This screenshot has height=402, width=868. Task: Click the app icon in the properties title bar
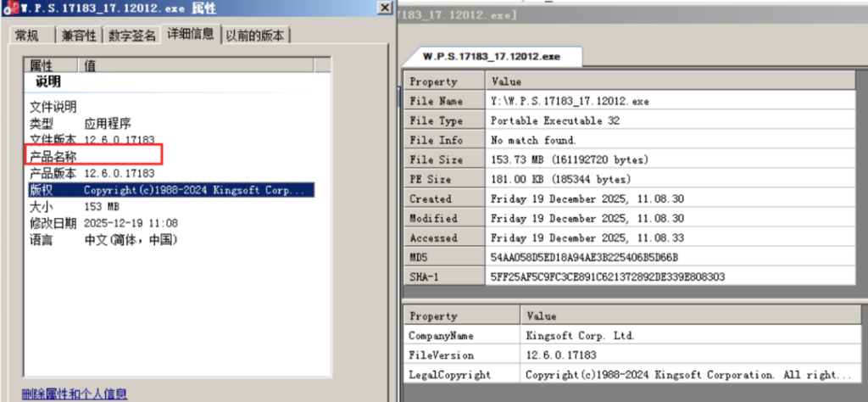coord(8,8)
